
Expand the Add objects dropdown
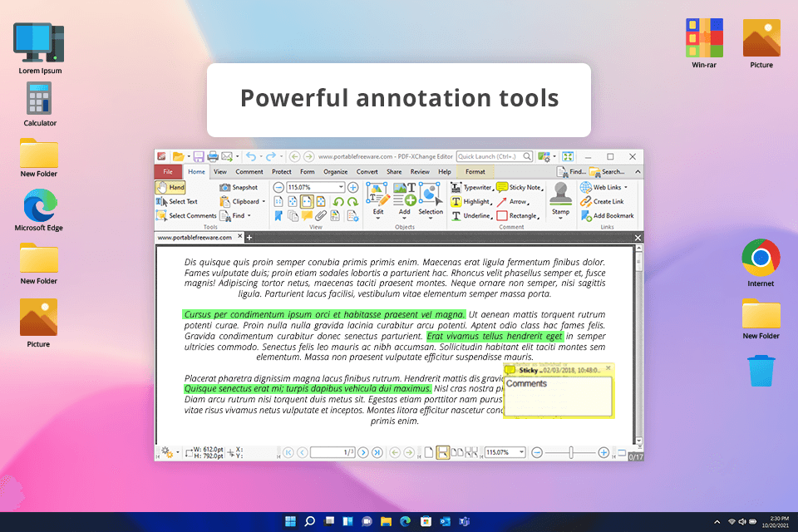[405, 219]
